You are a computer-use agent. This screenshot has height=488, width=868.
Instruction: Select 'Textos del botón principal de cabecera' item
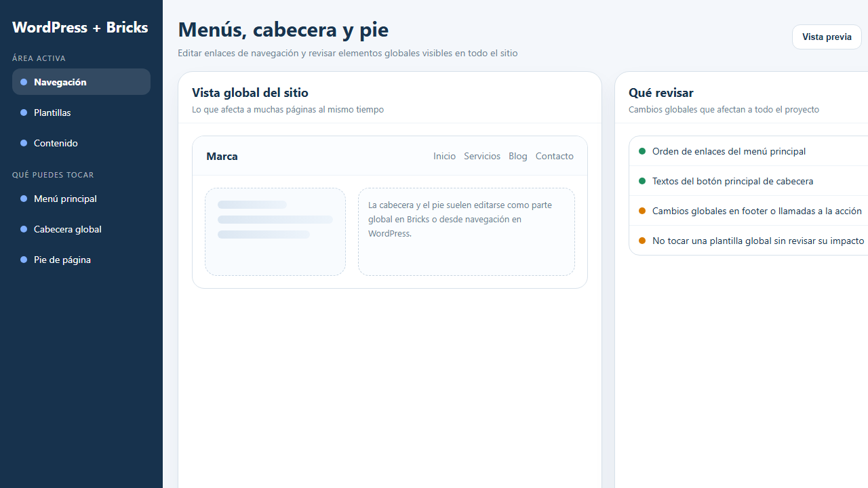coord(732,181)
